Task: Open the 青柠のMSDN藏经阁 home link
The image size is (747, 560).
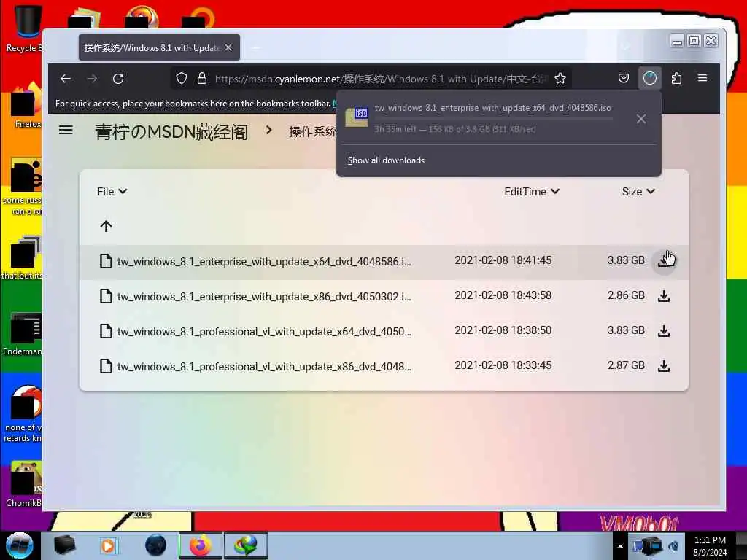Action: pos(171,132)
